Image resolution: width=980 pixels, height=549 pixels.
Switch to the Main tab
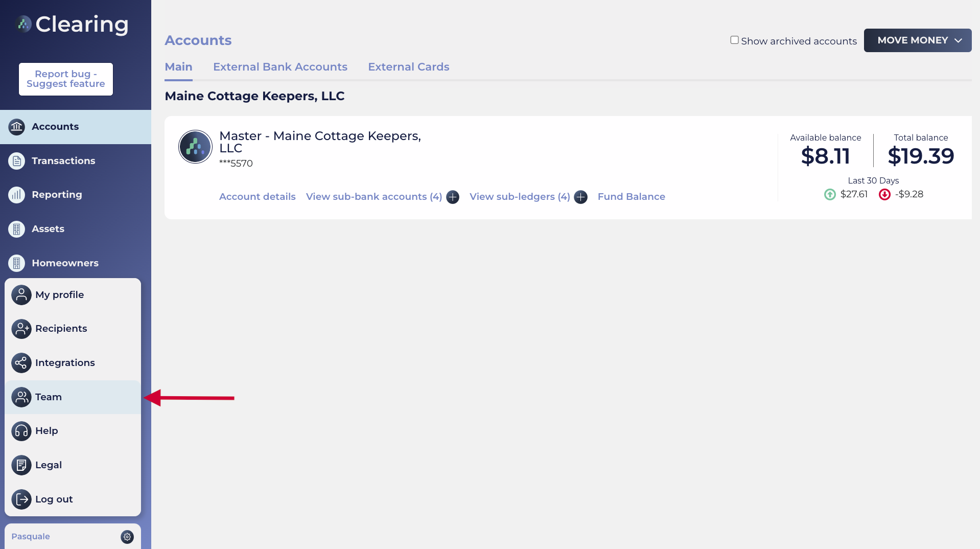click(178, 67)
